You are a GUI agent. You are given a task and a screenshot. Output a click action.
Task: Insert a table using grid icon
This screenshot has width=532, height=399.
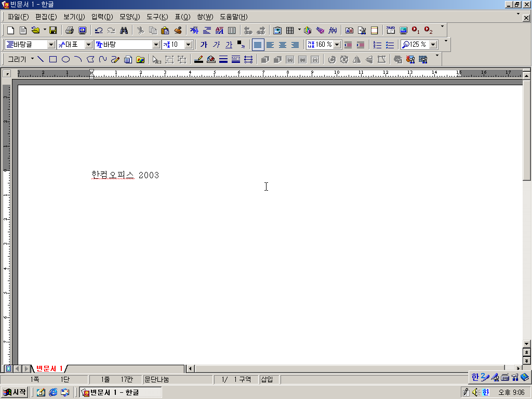pos(290,31)
